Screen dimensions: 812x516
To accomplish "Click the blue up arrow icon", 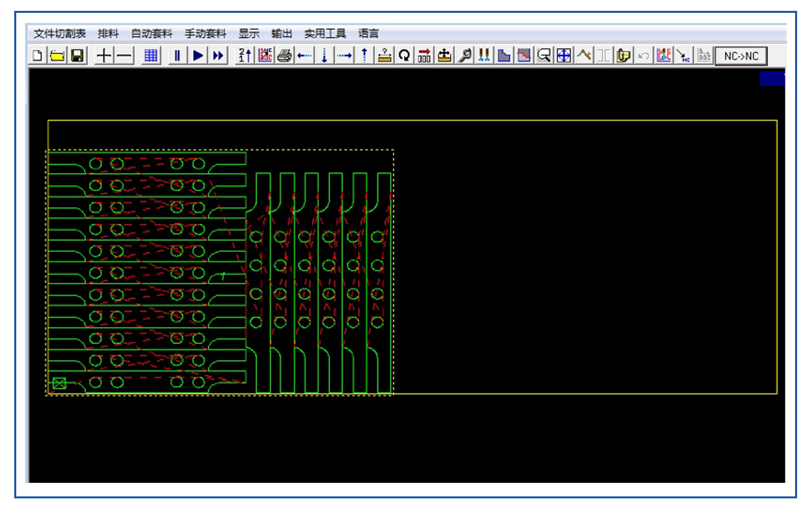I will pos(364,56).
